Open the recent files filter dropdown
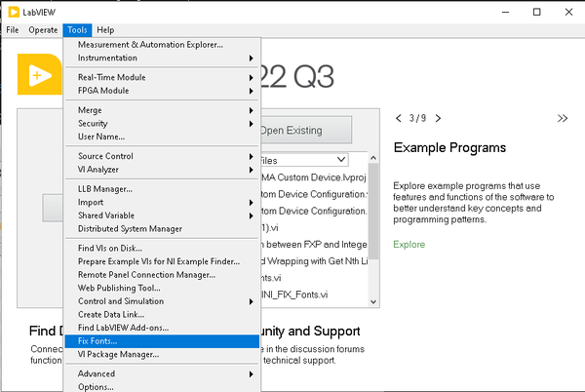Viewport: 585px width, 392px height. tap(341, 159)
